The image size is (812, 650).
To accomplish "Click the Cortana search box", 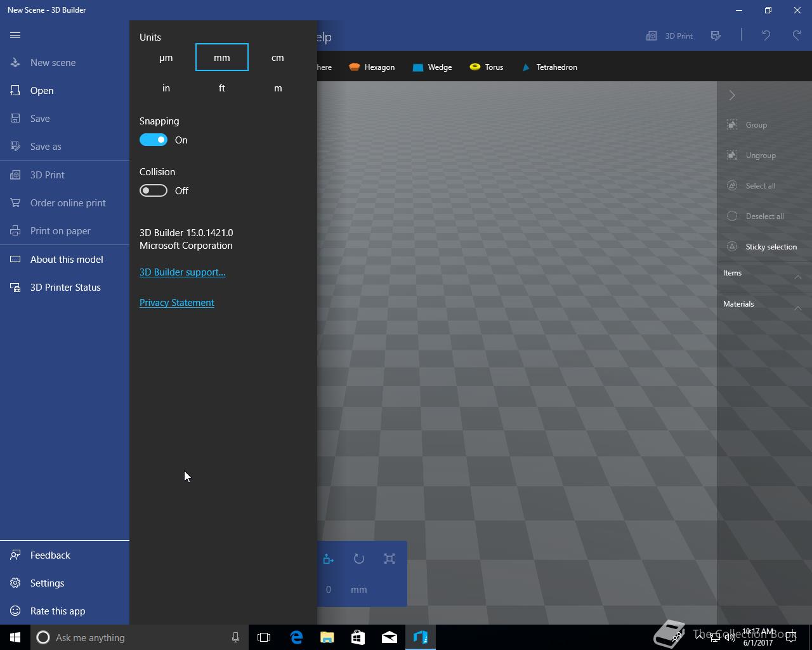I will (140, 637).
